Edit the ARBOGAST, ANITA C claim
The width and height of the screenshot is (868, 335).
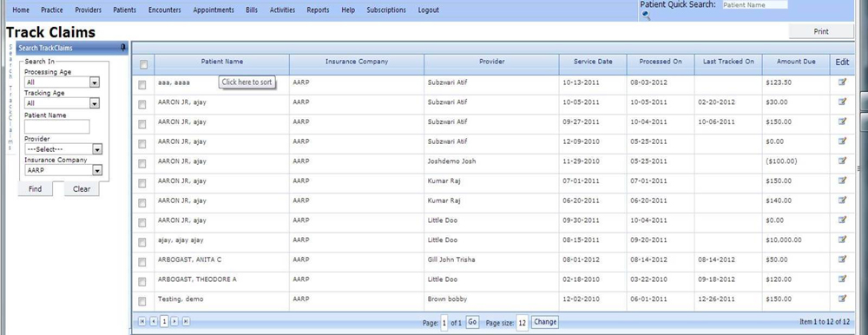point(843,259)
